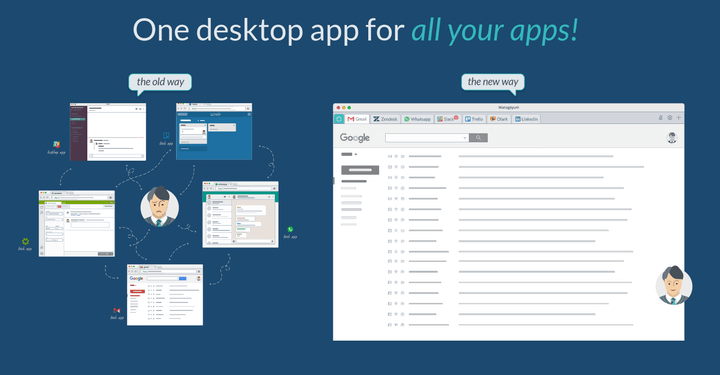Click the Gmail web app icon
Viewport: 720px width, 375px height.
117,311
